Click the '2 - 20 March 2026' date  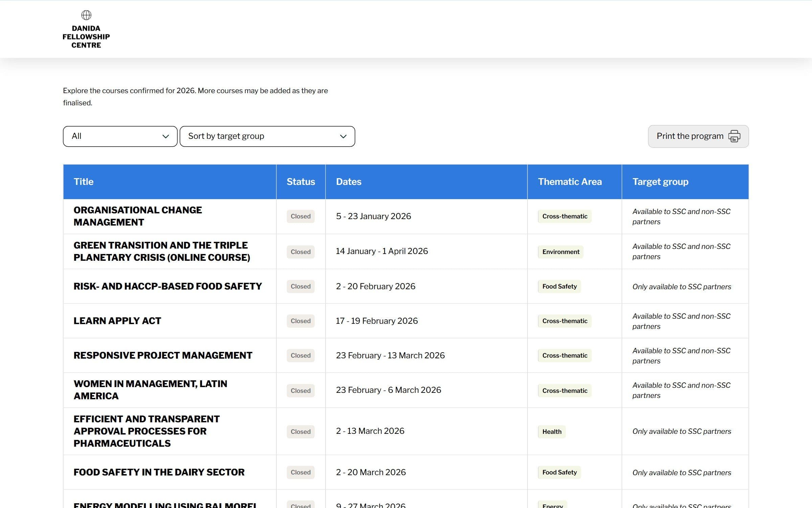point(371,472)
